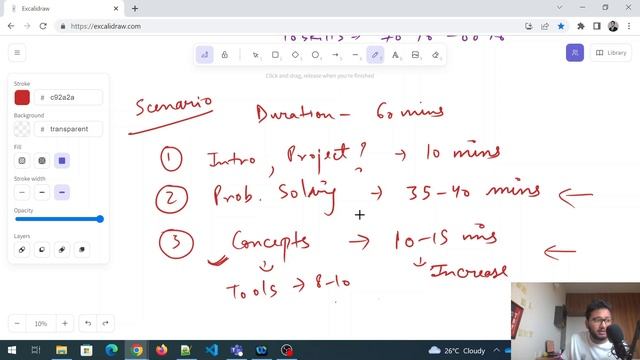The width and height of the screenshot is (640, 360).
Task: Open Chrome's three-dot menu
Action: pos(629,26)
